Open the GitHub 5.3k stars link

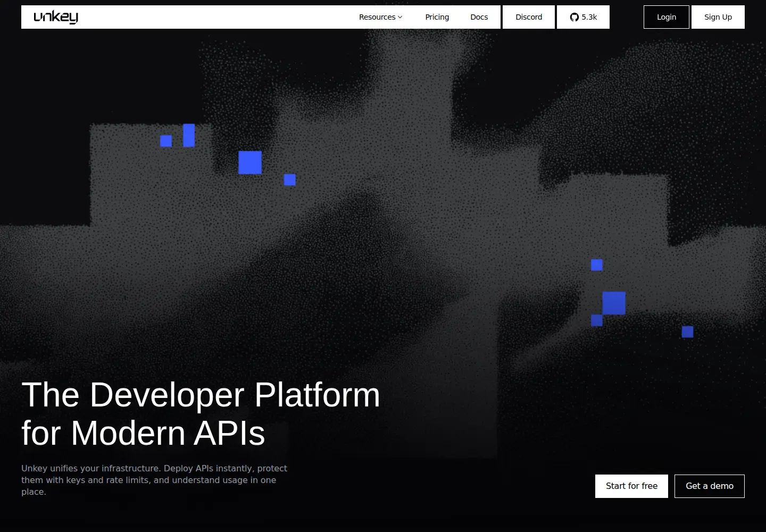tap(583, 17)
